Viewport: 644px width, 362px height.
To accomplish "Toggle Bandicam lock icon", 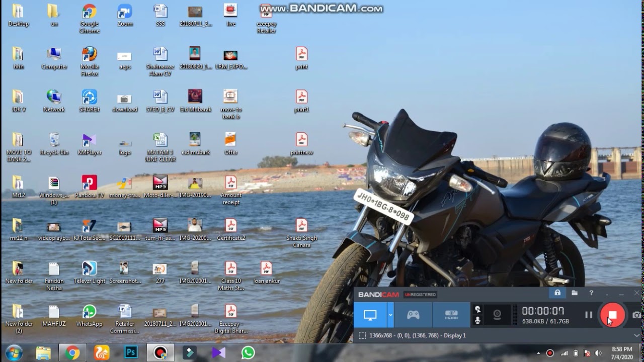I will 557,293.
